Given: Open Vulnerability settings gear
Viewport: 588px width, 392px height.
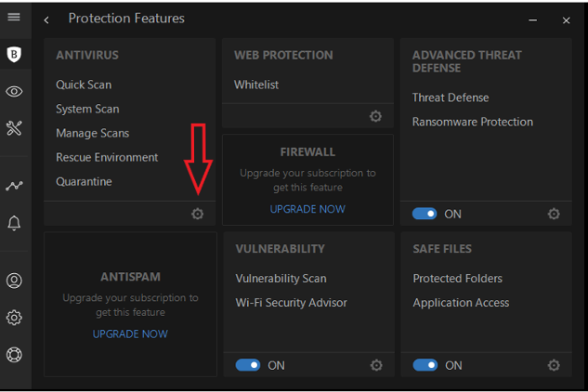Looking at the screenshot, I should pos(376,365).
